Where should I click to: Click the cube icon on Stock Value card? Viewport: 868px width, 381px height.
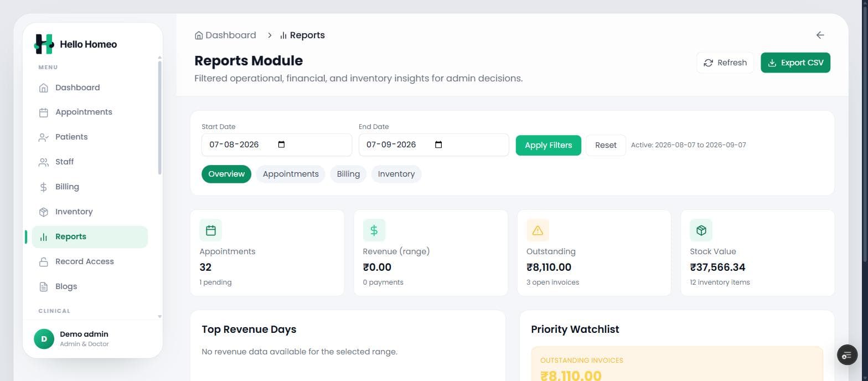pyautogui.click(x=701, y=230)
